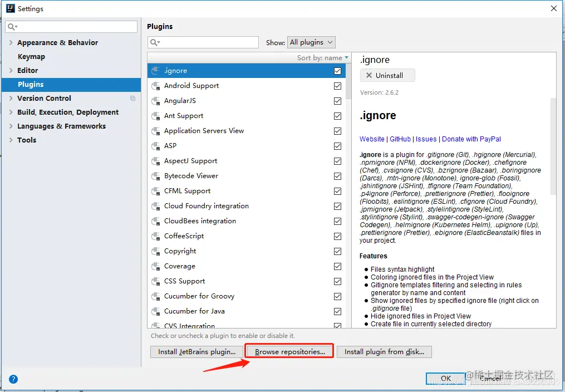Expand the Tools settings node

pos(11,140)
